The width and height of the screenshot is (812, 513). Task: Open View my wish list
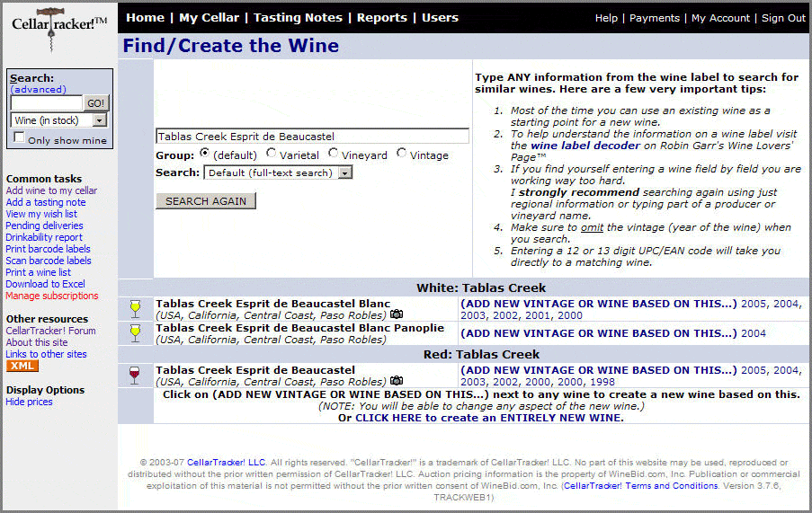point(41,214)
